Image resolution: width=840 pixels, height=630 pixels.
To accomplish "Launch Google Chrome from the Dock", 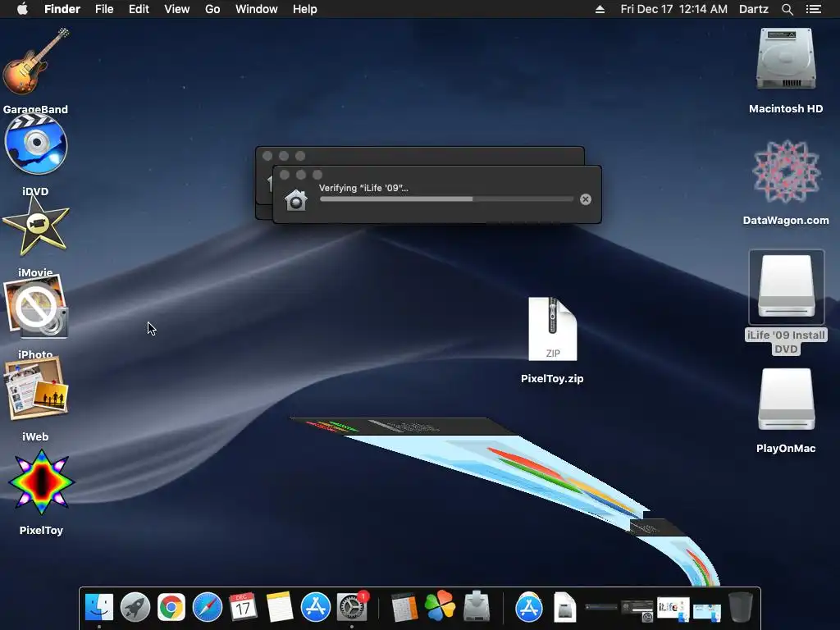I will 171,608.
